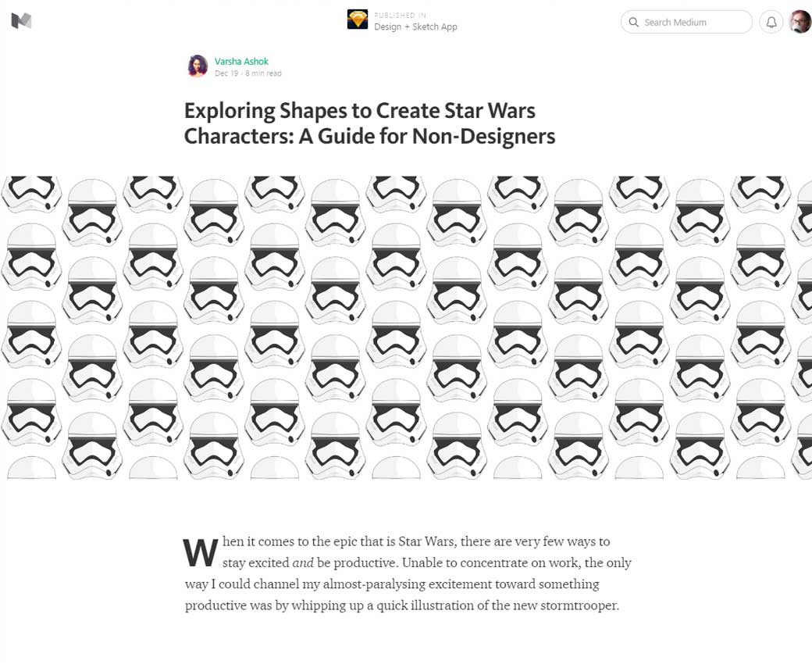
Task: Click the '8 min read' text
Action: pyautogui.click(x=264, y=73)
